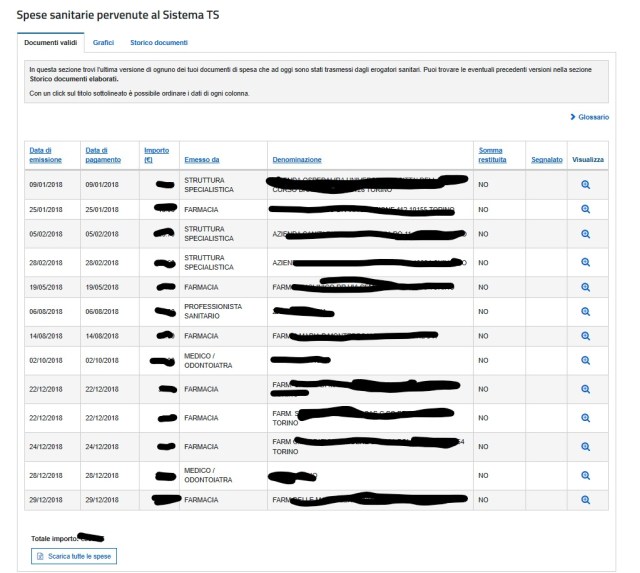
Task: Click the magnifier for the 24/12/2018 row
Action: [586, 446]
